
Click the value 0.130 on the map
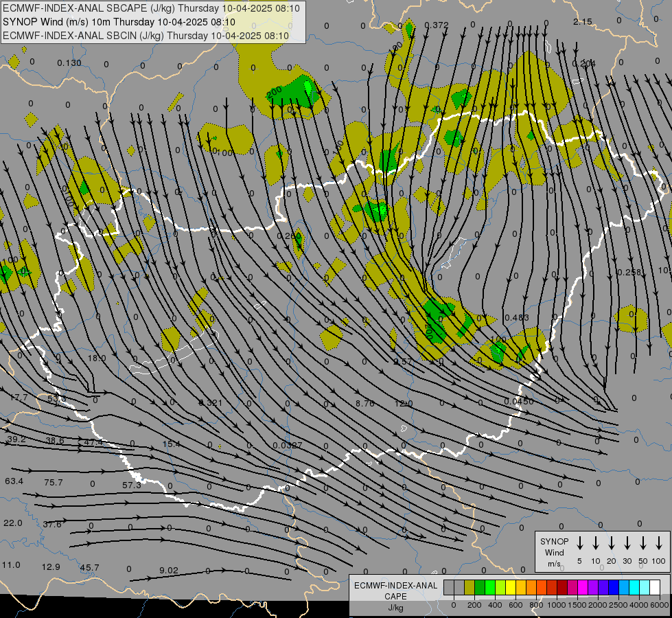tap(69, 63)
